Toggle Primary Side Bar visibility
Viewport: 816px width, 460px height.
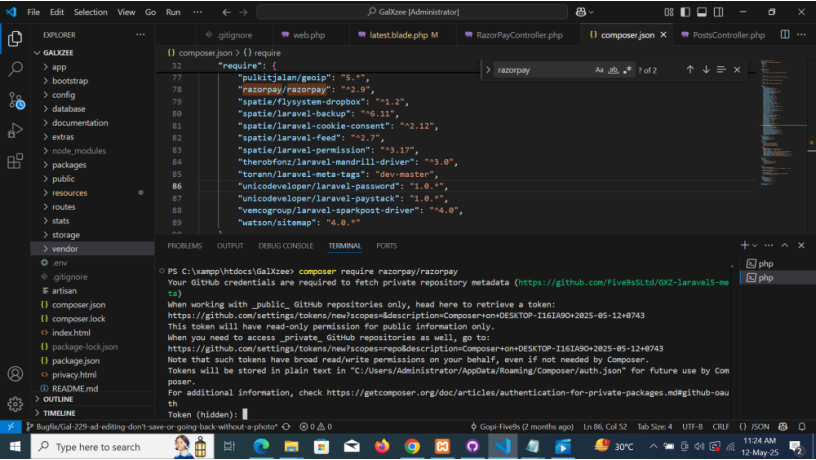685,12
